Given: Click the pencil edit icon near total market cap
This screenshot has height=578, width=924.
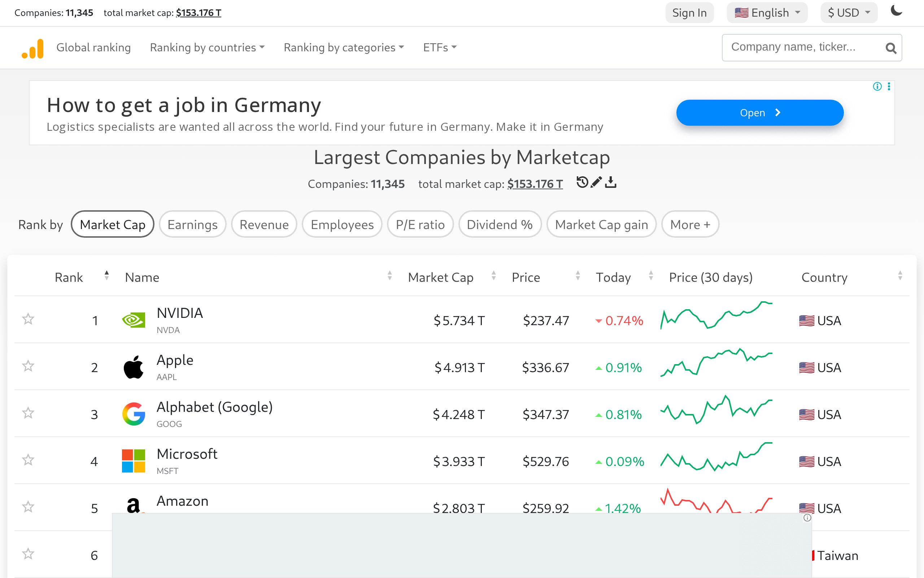Looking at the screenshot, I should 596,182.
